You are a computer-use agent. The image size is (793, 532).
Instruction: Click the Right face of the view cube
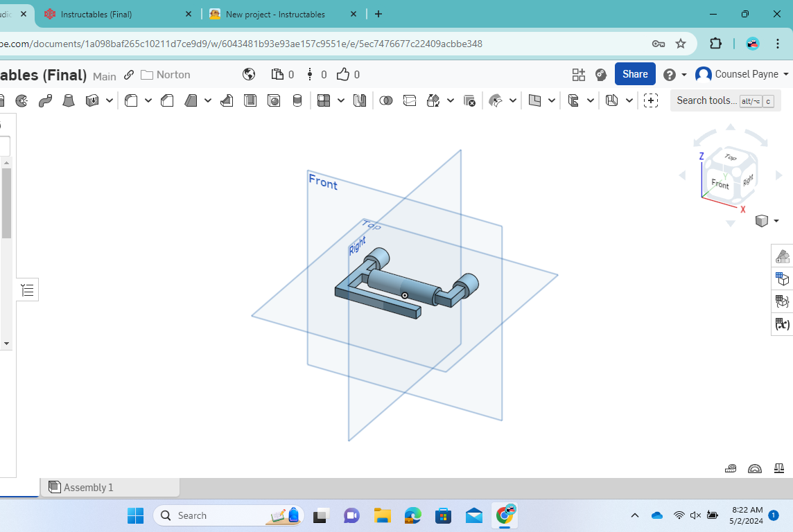tap(749, 180)
